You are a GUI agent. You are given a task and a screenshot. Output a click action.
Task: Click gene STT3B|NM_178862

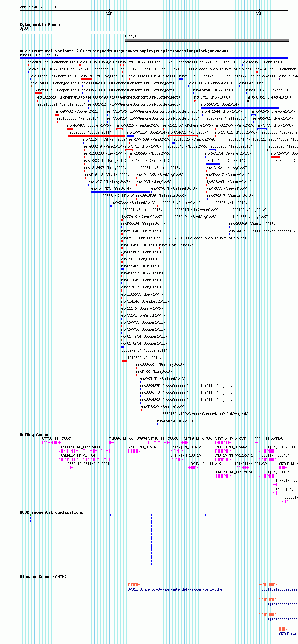(57, 439)
